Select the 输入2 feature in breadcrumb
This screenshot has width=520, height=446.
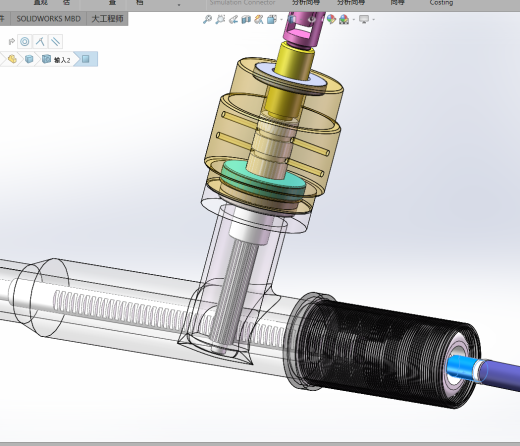pos(57,59)
